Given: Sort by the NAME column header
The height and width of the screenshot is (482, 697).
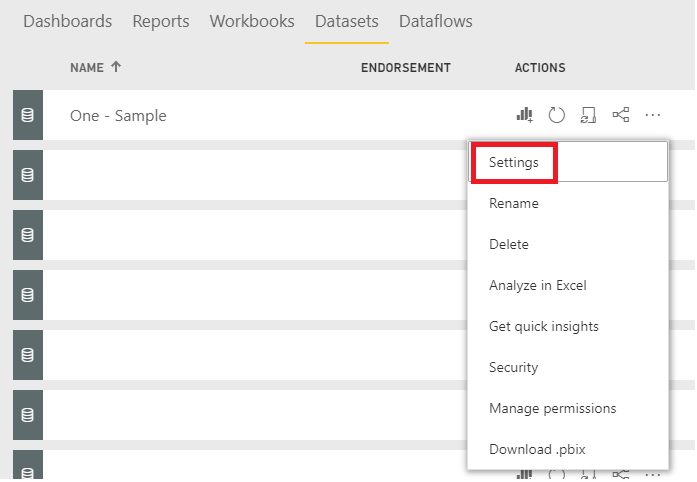Looking at the screenshot, I should point(95,68).
